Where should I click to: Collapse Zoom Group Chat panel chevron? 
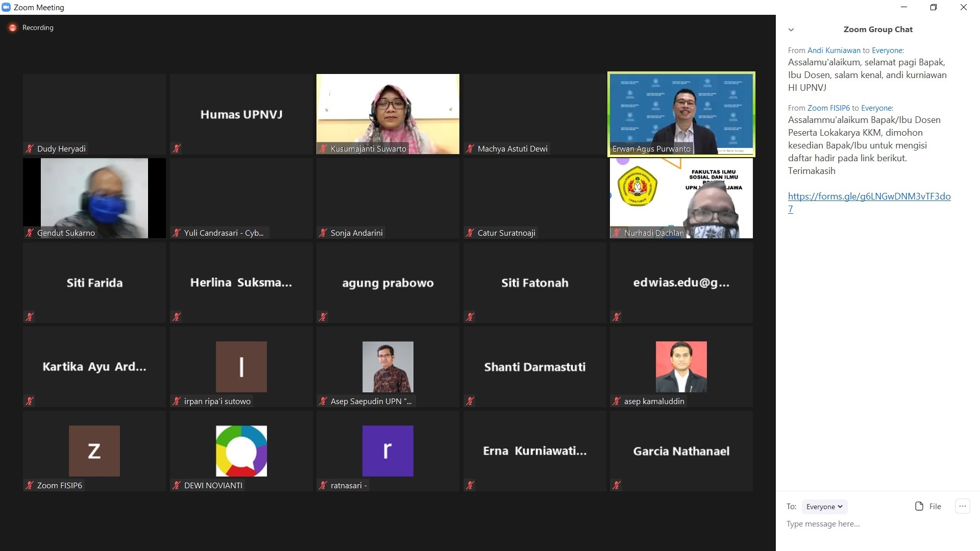tap(791, 30)
